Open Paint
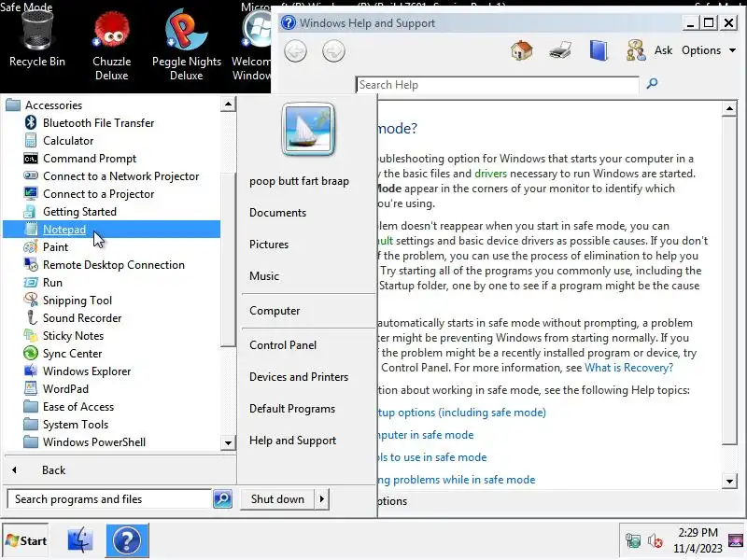 (111, 247)
